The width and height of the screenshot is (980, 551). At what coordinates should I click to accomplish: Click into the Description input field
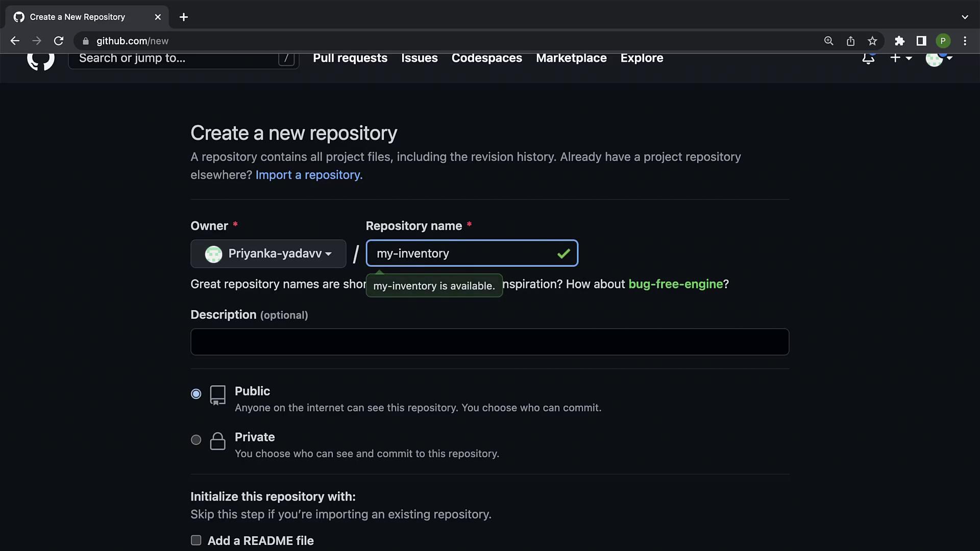click(x=489, y=342)
